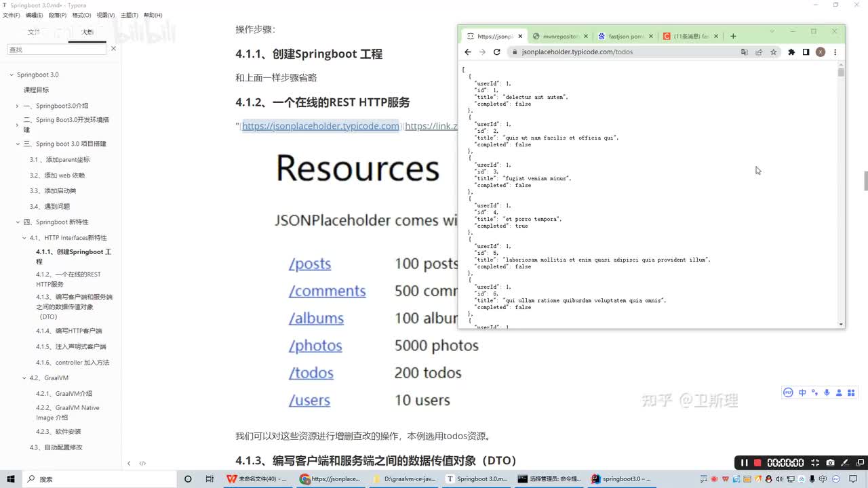This screenshot has width=868, height=488.
Task: Open a new Chrome tab
Action: (x=733, y=37)
